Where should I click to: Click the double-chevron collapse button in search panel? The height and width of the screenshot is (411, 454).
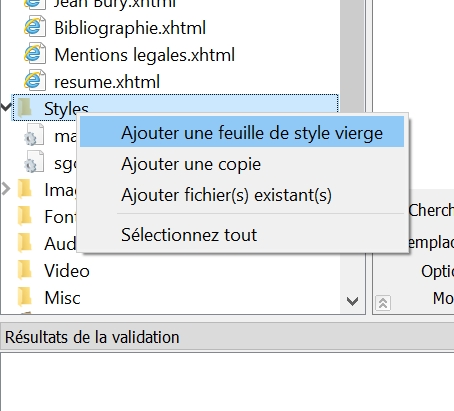tap(383, 303)
